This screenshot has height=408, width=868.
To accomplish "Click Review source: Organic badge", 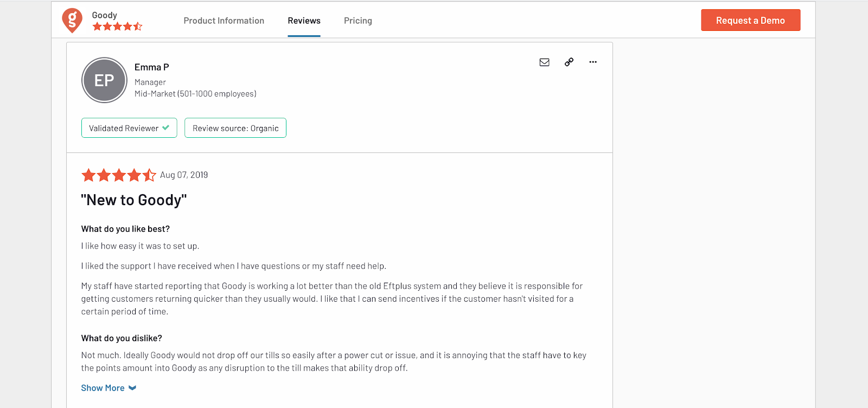I will [235, 128].
